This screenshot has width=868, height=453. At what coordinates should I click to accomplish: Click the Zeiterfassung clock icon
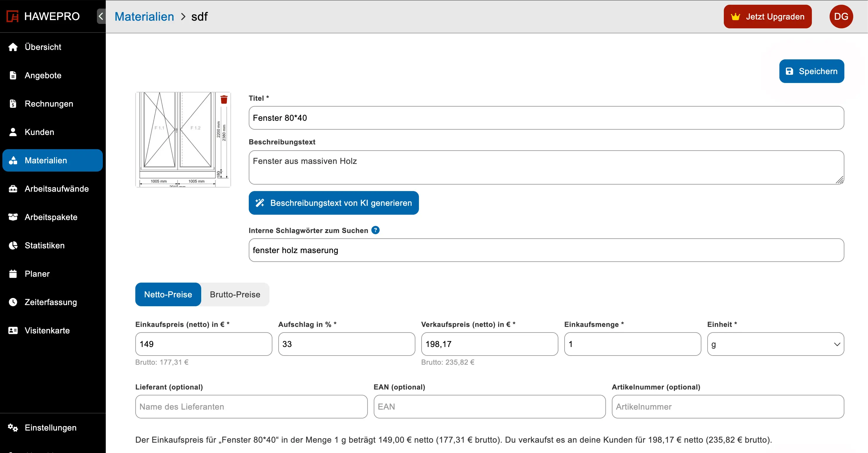(x=13, y=302)
